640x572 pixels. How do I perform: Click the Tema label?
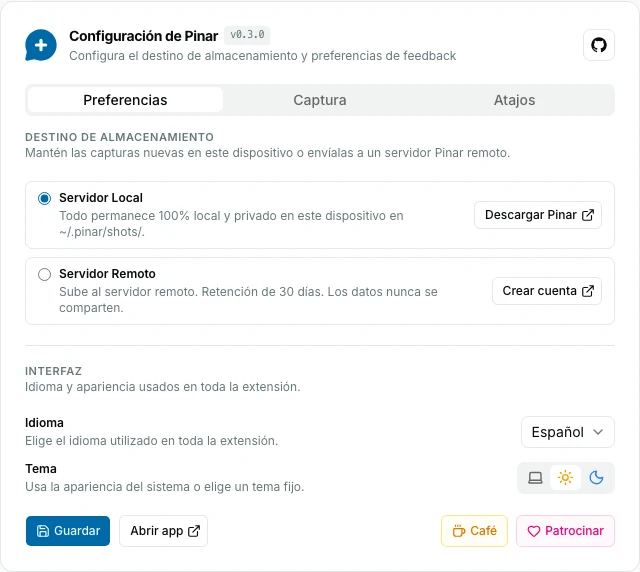click(x=41, y=469)
